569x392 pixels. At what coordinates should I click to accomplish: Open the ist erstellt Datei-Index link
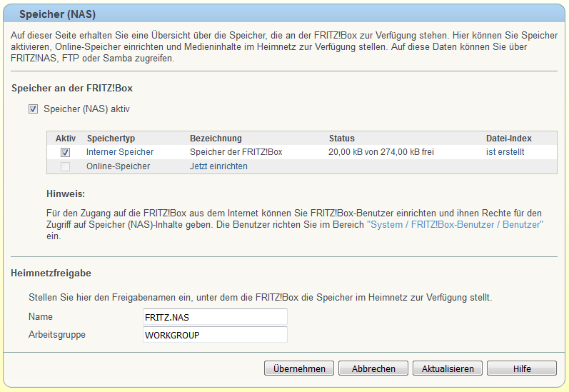505,151
